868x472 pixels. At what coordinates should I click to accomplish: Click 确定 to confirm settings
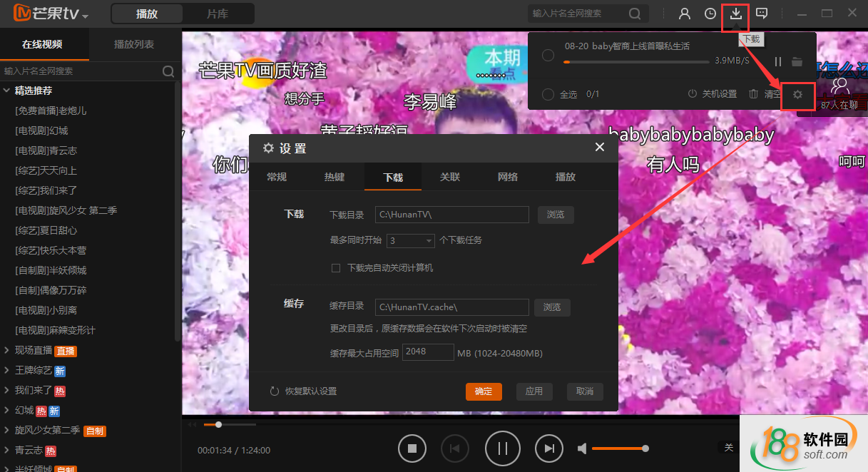484,391
